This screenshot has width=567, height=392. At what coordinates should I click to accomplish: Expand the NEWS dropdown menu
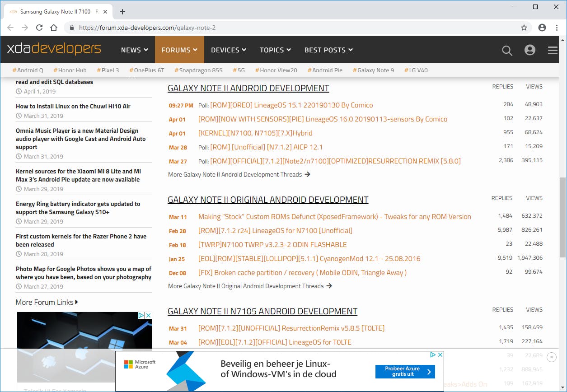(x=135, y=50)
